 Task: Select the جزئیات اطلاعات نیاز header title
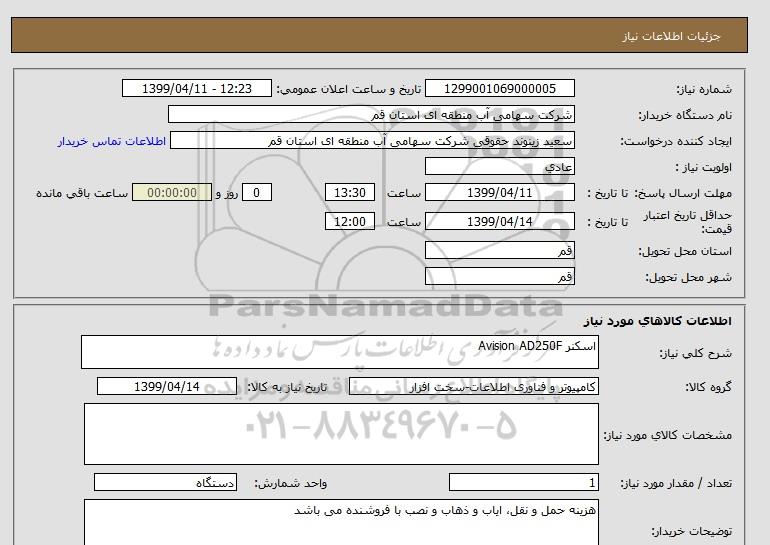(x=671, y=36)
